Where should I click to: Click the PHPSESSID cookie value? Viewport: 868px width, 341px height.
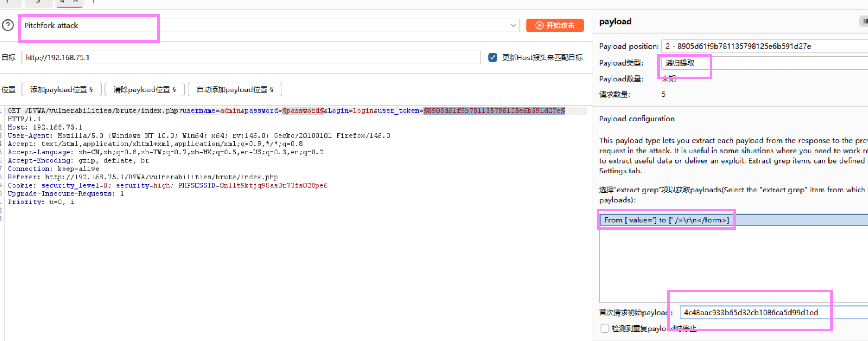tap(274, 185)
